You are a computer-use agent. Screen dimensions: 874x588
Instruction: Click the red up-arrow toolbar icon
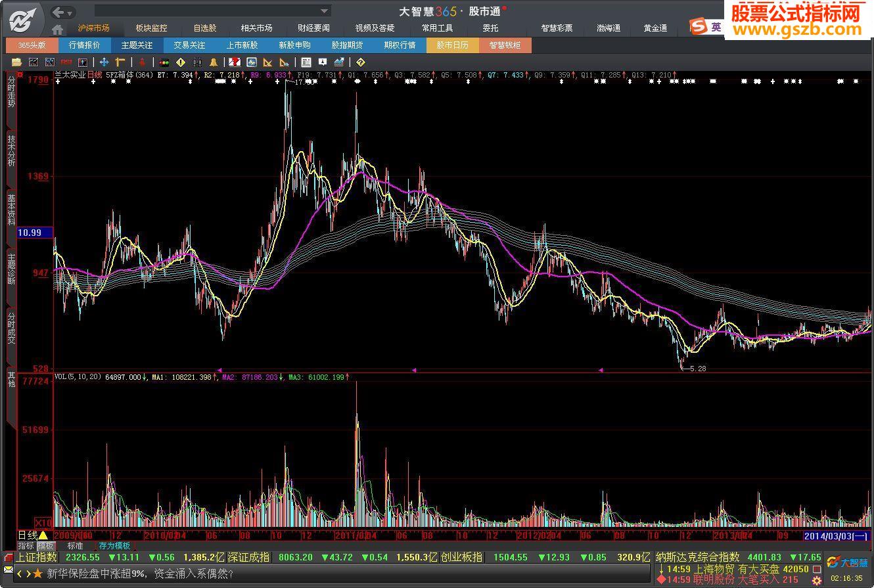click(x=141, y=62)
